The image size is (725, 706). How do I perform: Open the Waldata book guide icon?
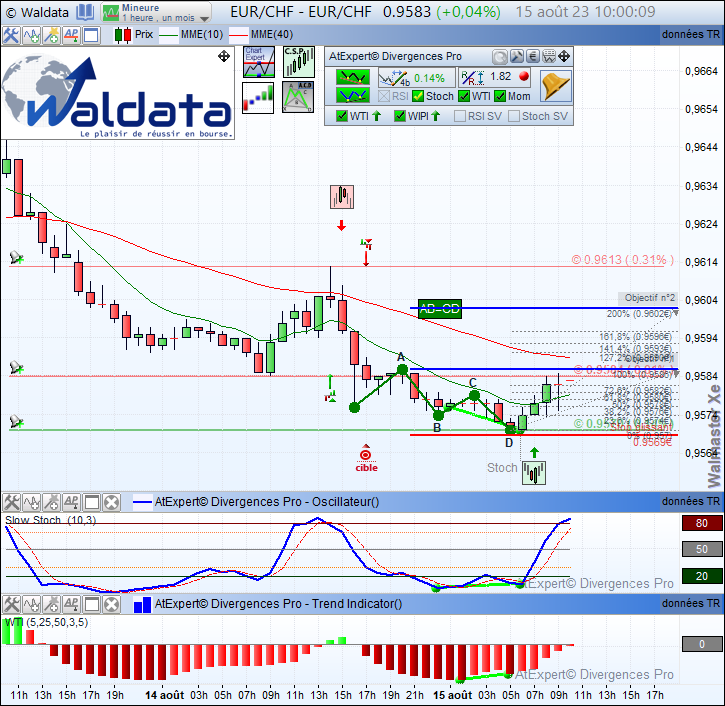[x=85, y=12]
